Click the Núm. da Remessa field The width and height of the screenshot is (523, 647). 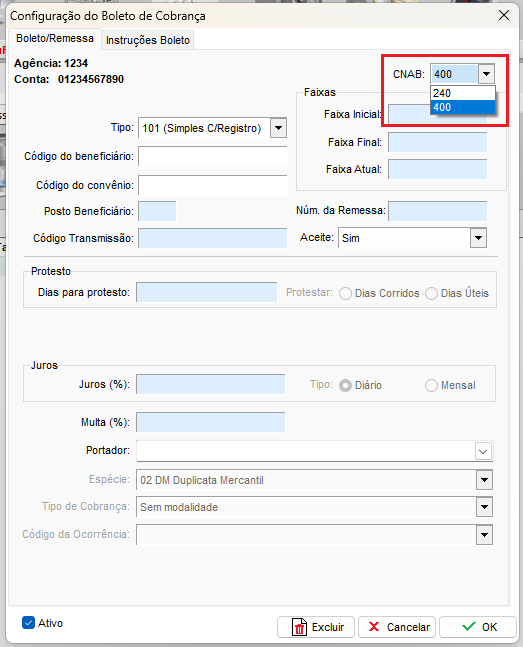click(438, 211)
